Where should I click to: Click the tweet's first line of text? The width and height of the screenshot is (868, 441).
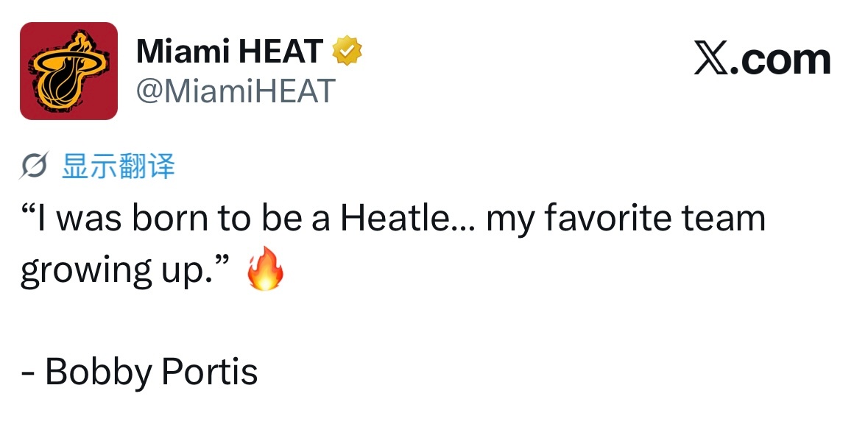point(393,219)
